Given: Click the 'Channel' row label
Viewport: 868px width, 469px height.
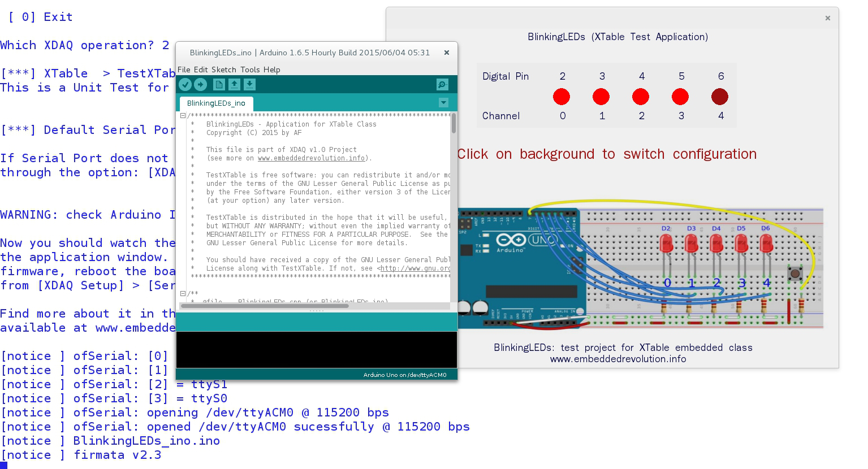Looking at the screenshot, I should click(501, 116).
